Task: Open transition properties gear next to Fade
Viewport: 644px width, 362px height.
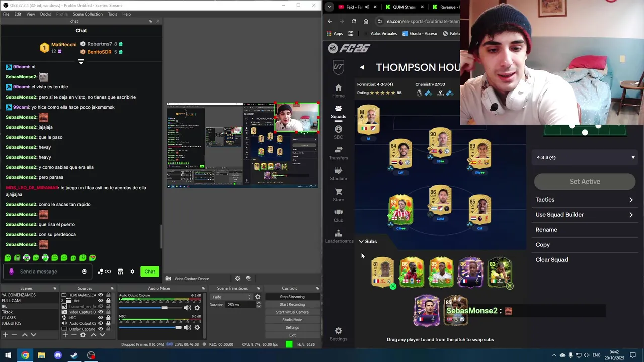Action: click(x=258, y=297)
